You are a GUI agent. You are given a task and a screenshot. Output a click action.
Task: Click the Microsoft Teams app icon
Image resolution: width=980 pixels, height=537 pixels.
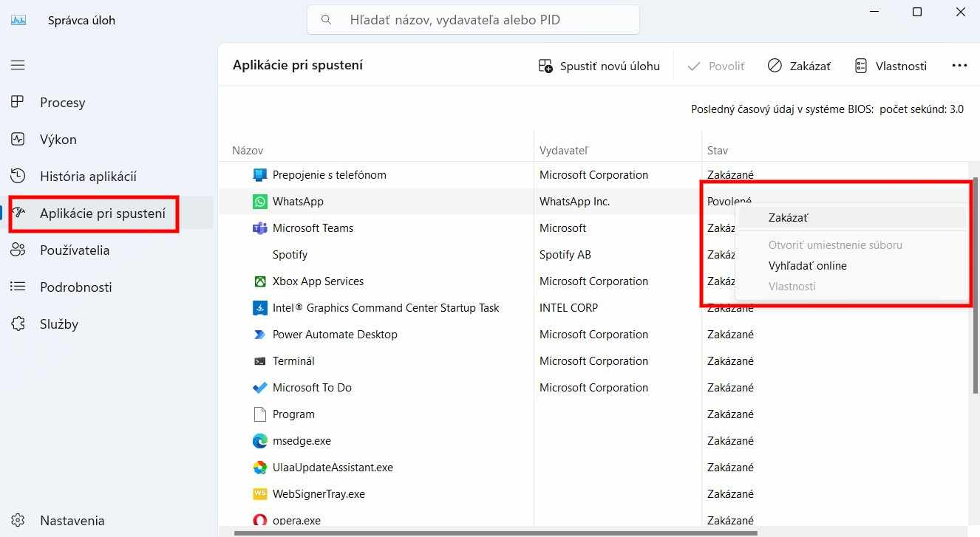(259, 228)
